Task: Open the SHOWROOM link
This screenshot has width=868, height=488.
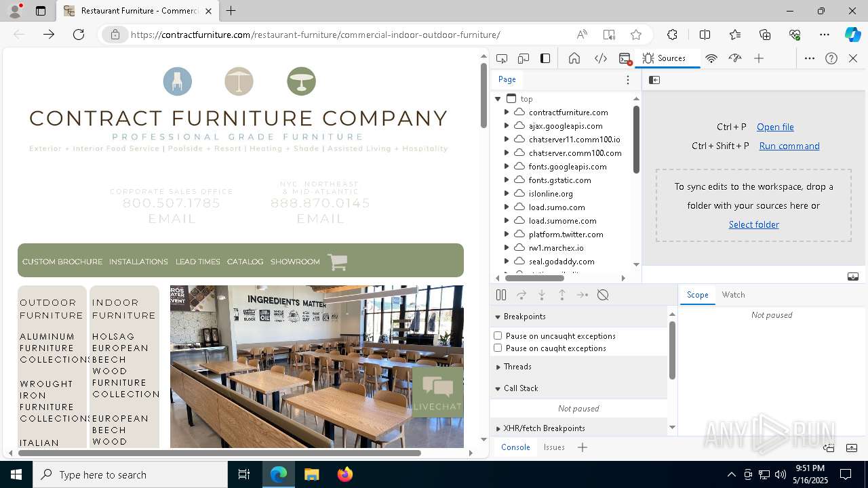Action: 295,262
